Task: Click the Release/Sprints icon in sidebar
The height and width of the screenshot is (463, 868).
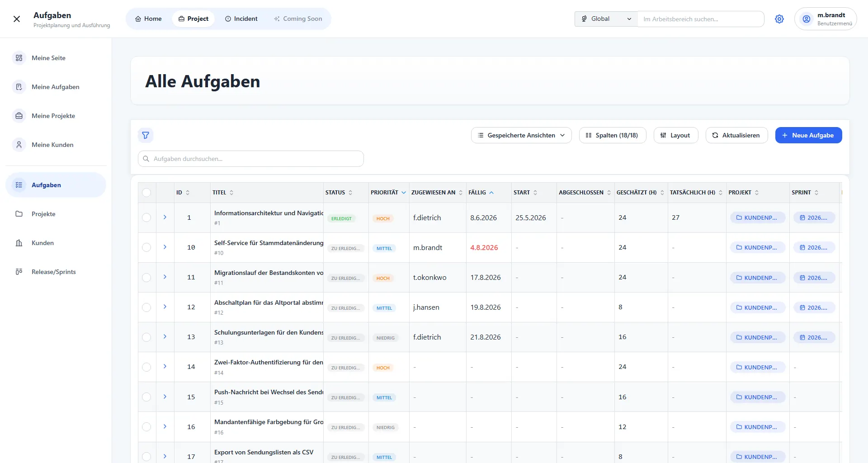Action: coord(19,272)
